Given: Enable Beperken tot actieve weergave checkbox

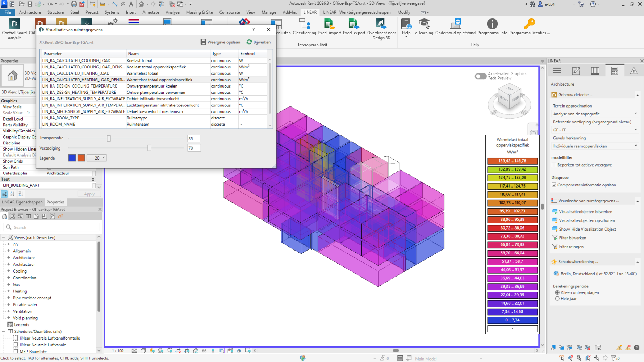Looking at the screenshot, I should click(554, 165).
